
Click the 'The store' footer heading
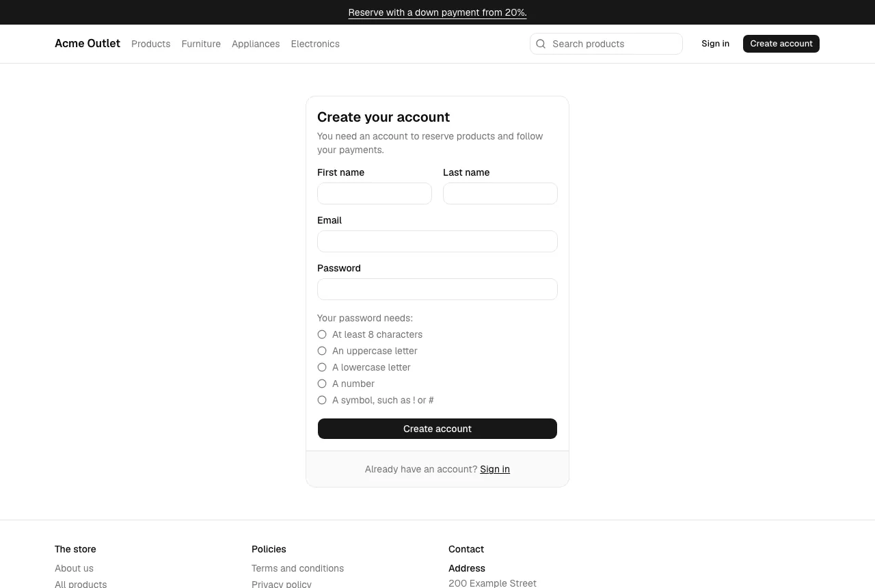click(x=75, y=549)
